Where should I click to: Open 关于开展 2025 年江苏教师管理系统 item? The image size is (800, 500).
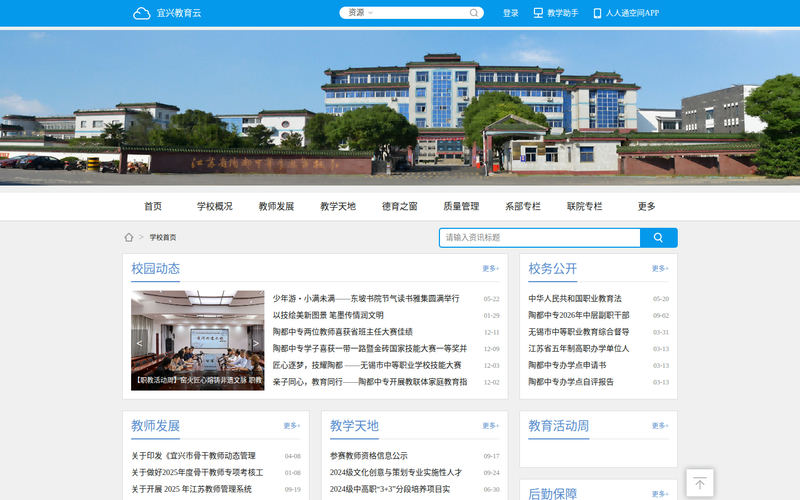191,489
